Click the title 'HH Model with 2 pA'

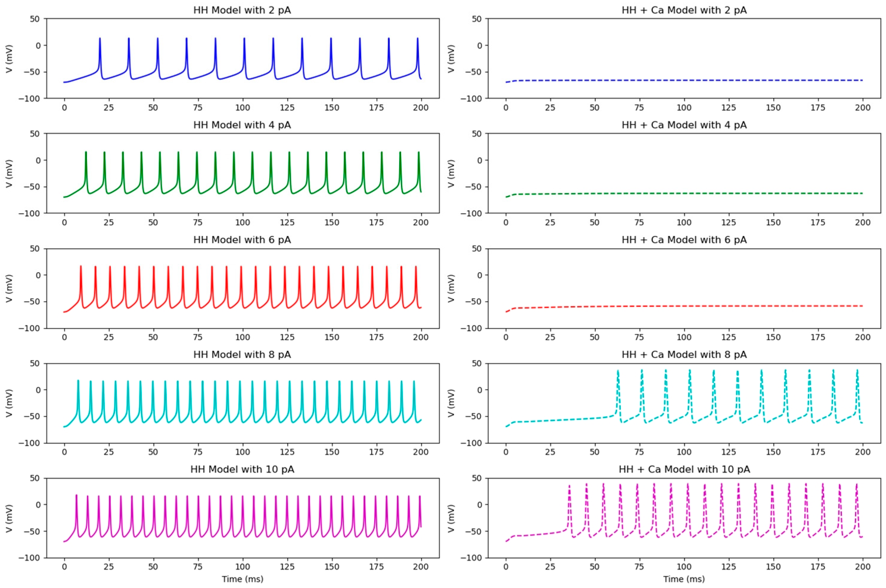click(242, 10)
